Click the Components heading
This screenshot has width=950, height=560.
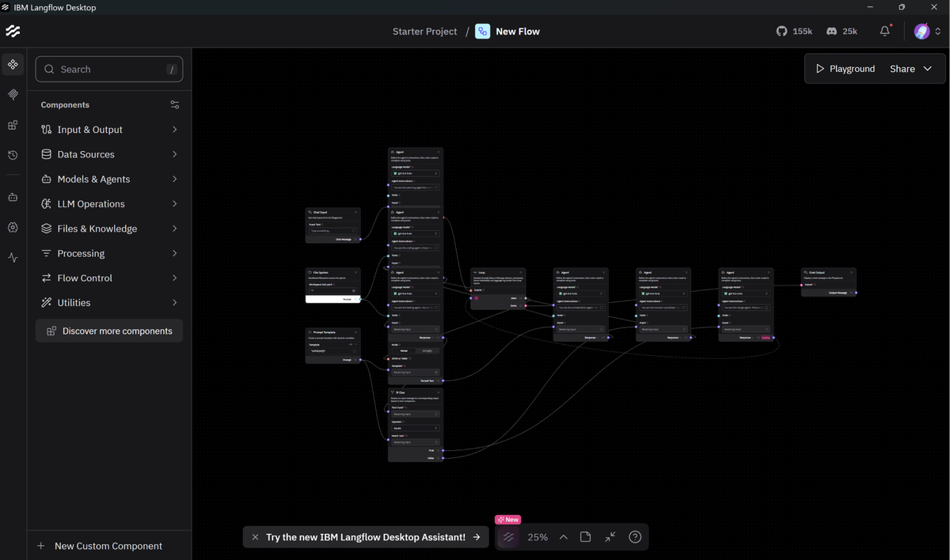[65, 104]
